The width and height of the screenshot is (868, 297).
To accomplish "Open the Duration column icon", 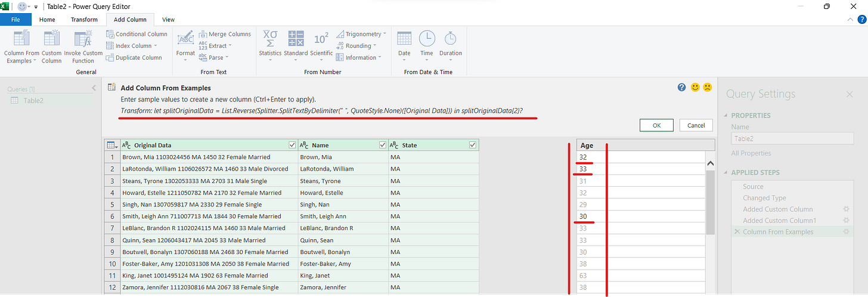I will [451, 38].
